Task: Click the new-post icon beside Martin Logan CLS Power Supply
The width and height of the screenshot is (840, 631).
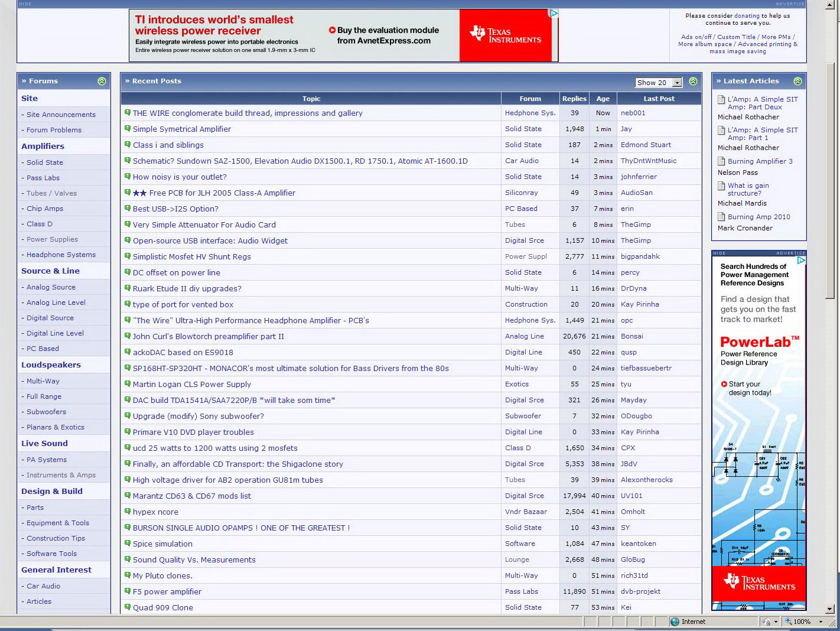Action: (x=127, y=383)
